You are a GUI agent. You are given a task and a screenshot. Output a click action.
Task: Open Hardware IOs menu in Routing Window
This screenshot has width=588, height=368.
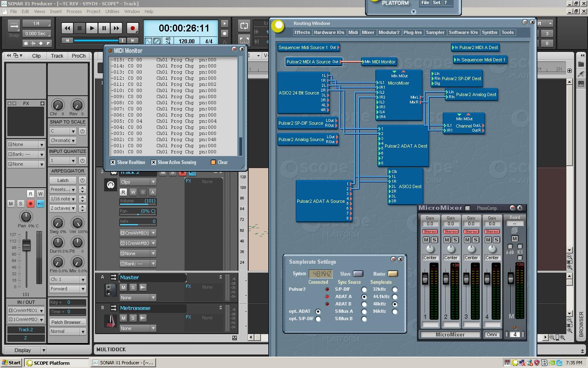(329, 32)
